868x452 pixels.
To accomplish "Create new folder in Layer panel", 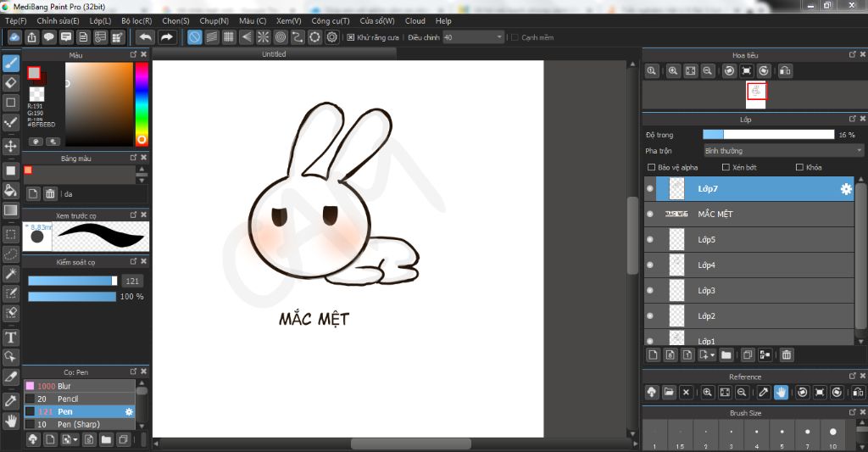I will click(x=726, y=355).
